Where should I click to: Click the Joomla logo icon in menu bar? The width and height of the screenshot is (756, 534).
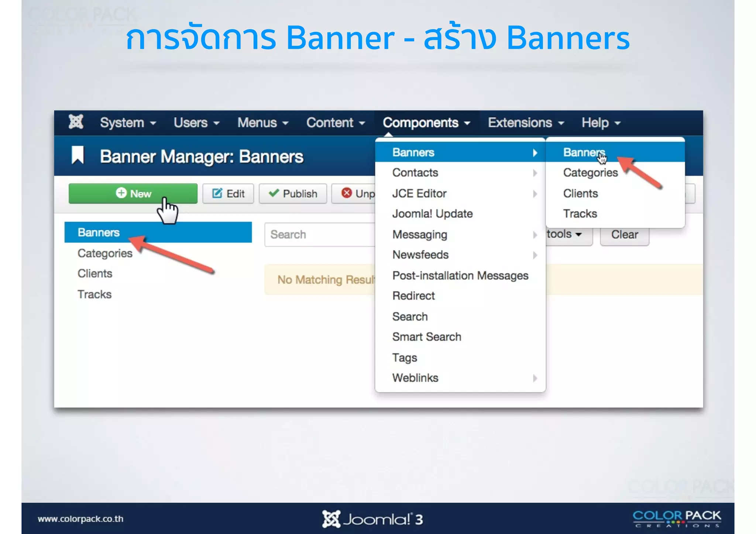pyautogui.click(x=76, y=122)
